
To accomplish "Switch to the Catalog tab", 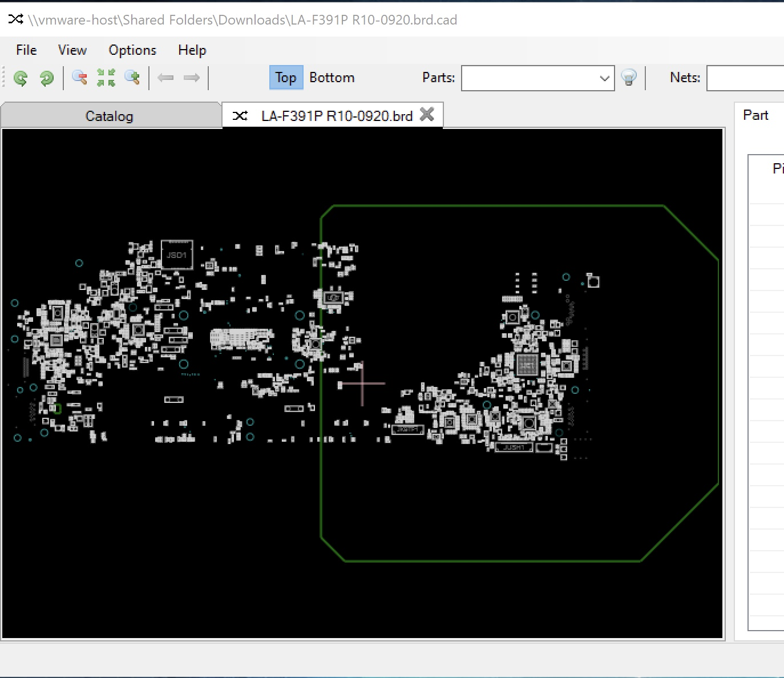I will 109,116.
